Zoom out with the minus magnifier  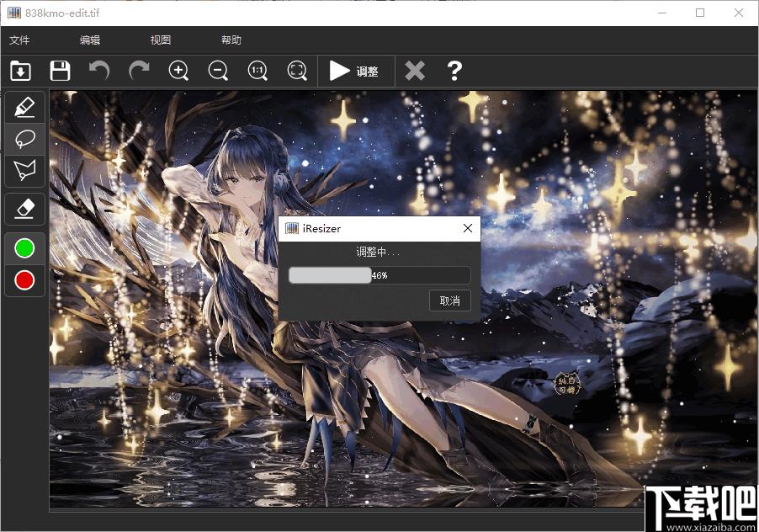218,71
